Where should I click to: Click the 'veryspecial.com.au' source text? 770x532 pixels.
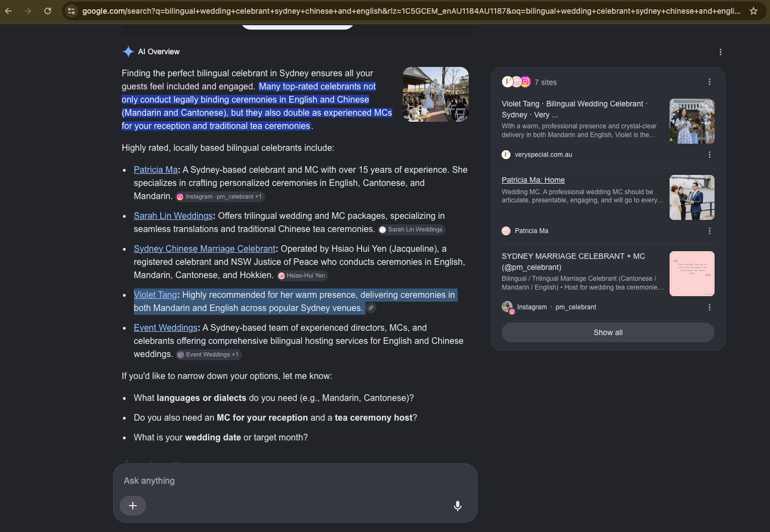(x=543, y=155)
